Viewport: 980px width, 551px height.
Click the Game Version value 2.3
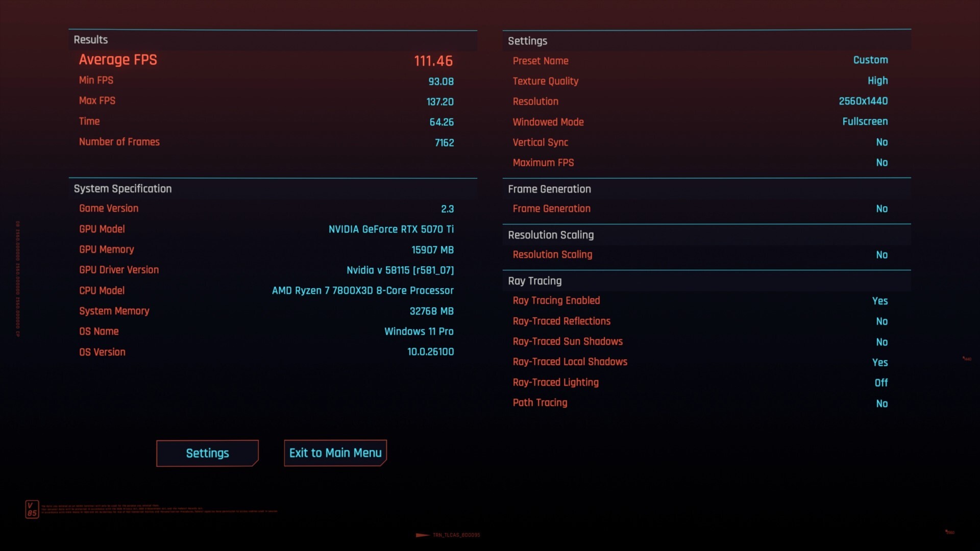tap(447, 209)
